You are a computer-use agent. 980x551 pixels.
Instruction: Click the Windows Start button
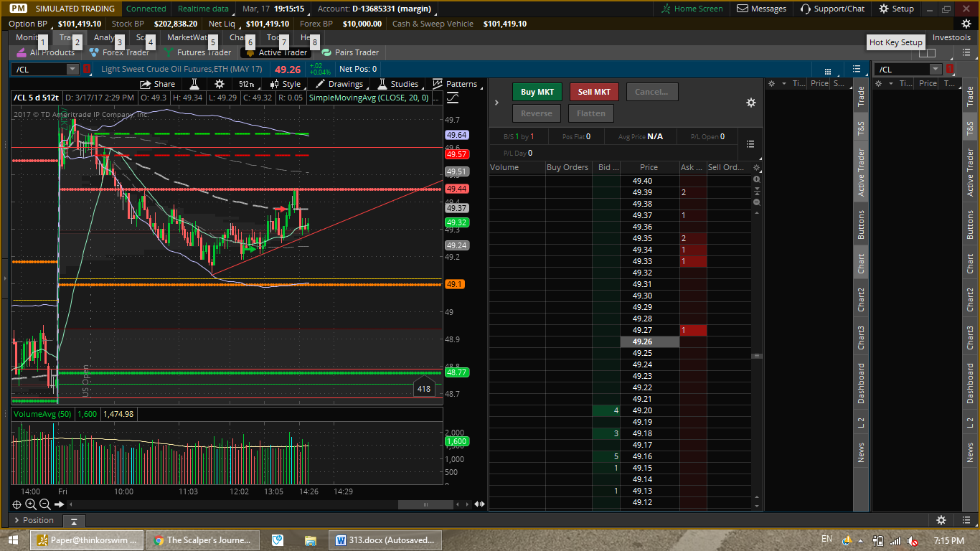(x=13, y=540)
